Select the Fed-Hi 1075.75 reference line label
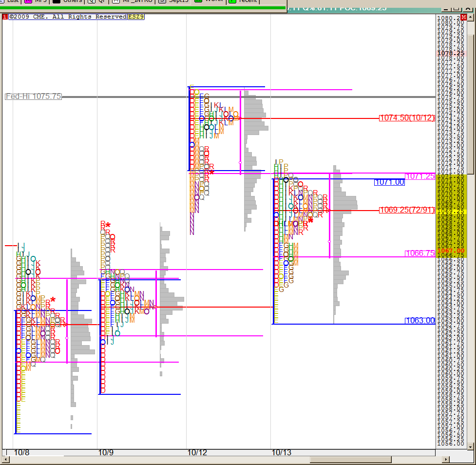476x465 pixels. 34,97
